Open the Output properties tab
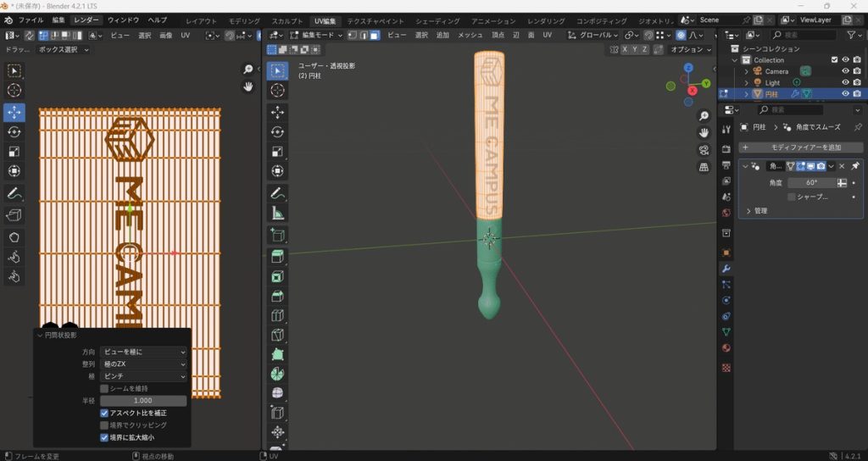 pos(726,165)
